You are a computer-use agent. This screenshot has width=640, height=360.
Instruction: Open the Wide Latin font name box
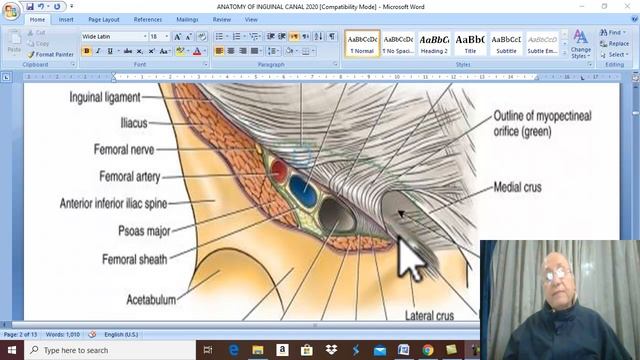pyautogui.click(x=114, y=37)
